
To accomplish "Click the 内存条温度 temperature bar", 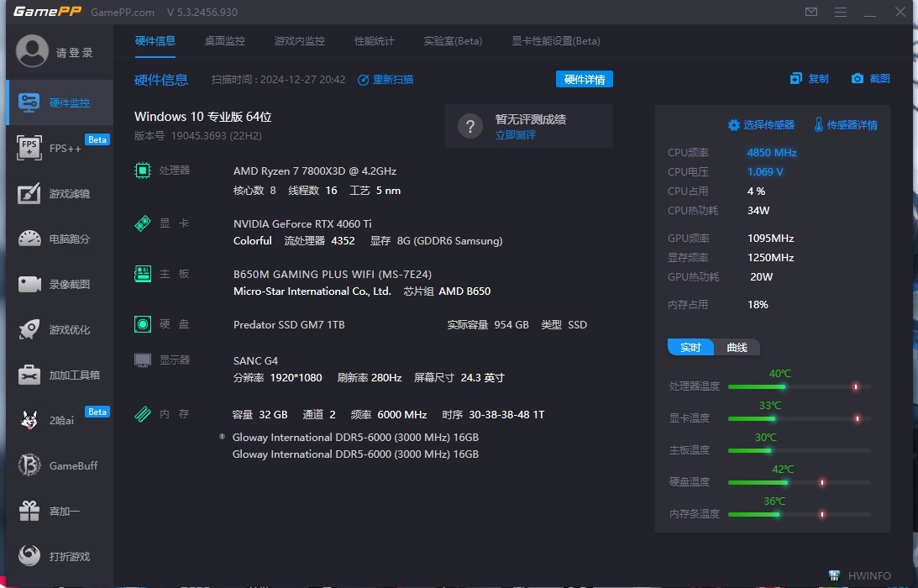I will pos(799,514).
